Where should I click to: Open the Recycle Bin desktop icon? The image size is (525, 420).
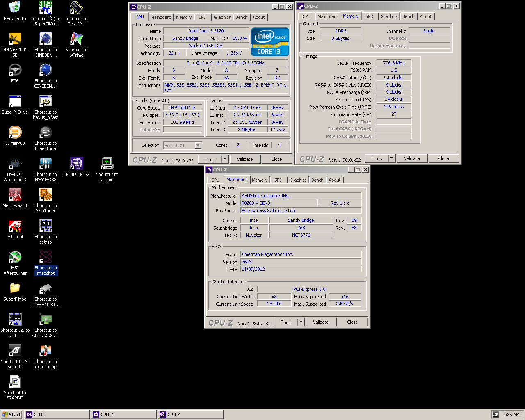(x=15, y=11)
